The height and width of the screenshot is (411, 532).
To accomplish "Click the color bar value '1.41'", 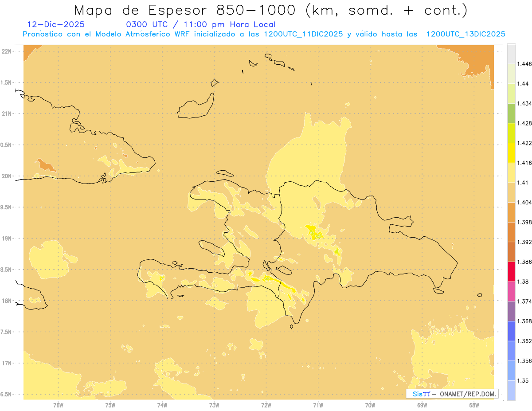I will click(523, 183).
